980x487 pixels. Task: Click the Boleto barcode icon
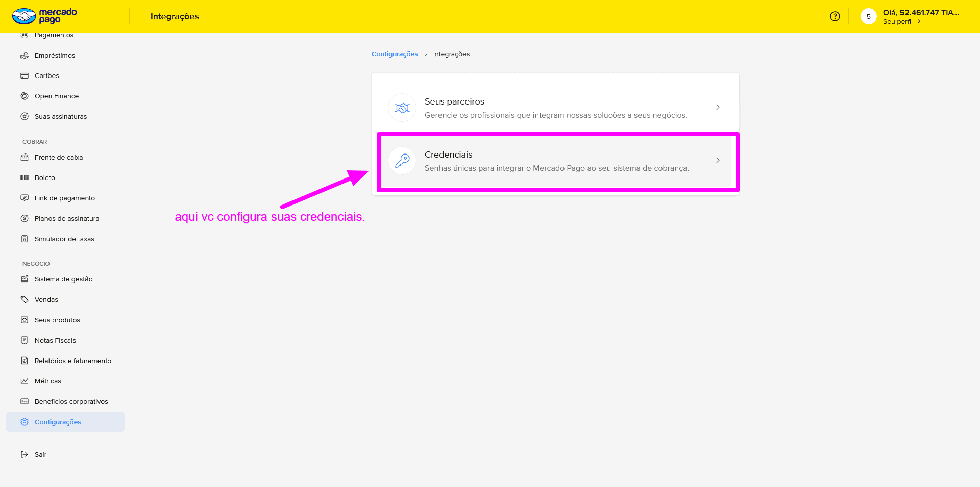tap(24, 177)
